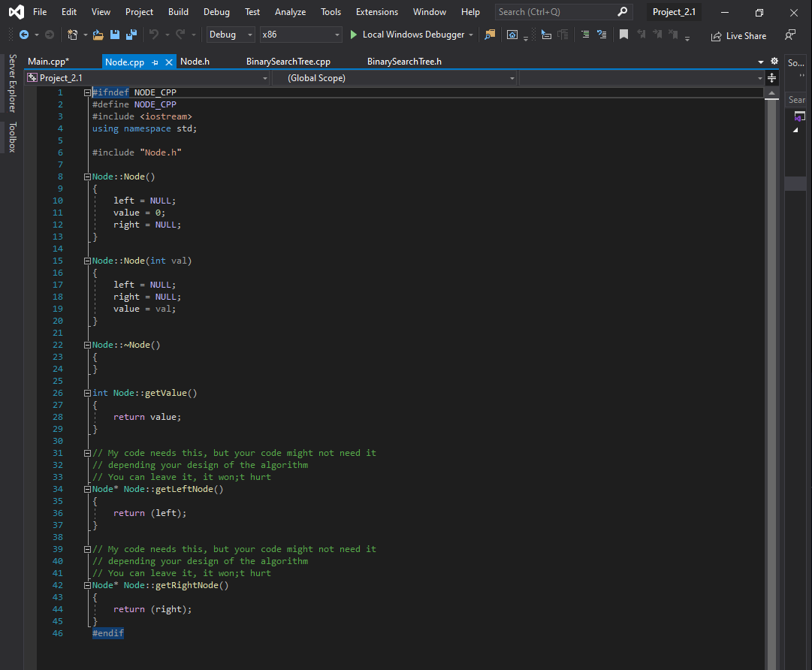Screen dimensions: 812x670
Task: Click the Save file icon
Action: coord(115,35)
